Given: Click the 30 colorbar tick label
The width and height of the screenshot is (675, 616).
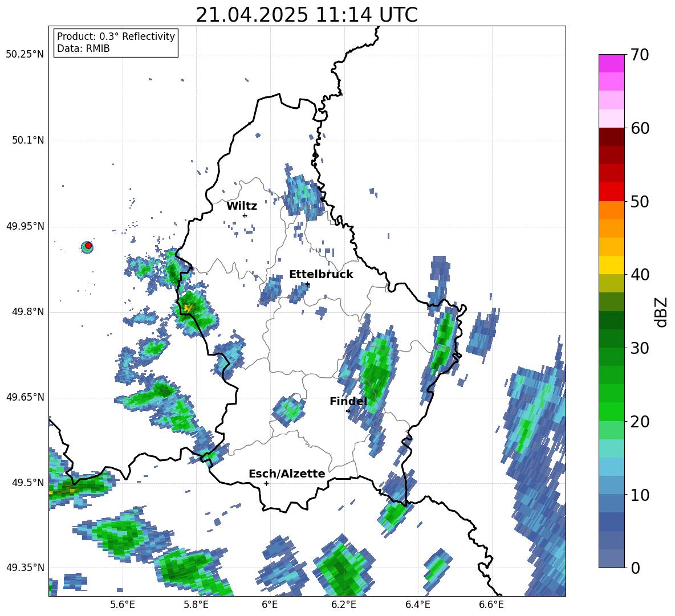Looking at the screenshot, I should (x=640, y=348).
